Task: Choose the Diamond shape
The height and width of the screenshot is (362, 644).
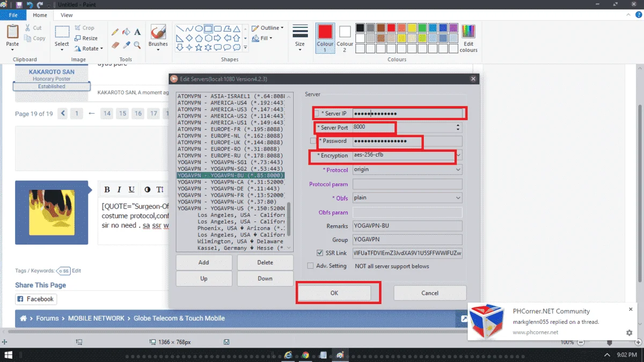Action: [189, 38]
